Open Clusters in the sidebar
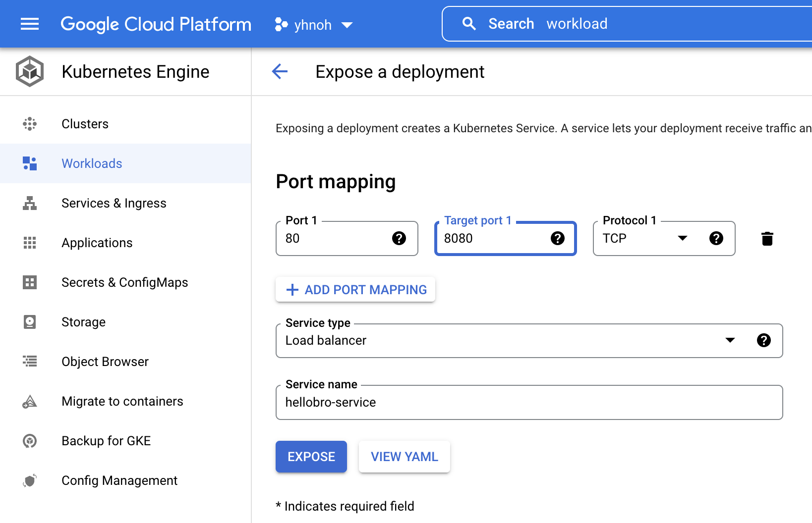The height and width of the screenshot is (523, 812). 125,124
